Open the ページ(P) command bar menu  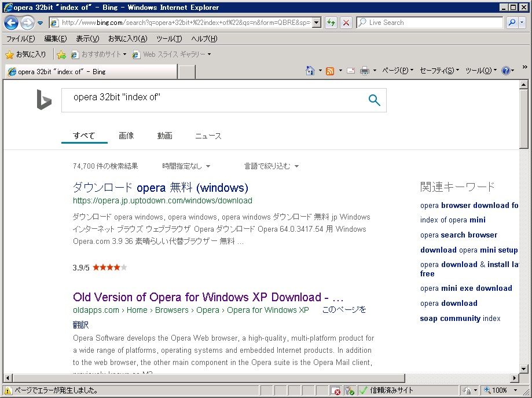(x=398, y=71)
